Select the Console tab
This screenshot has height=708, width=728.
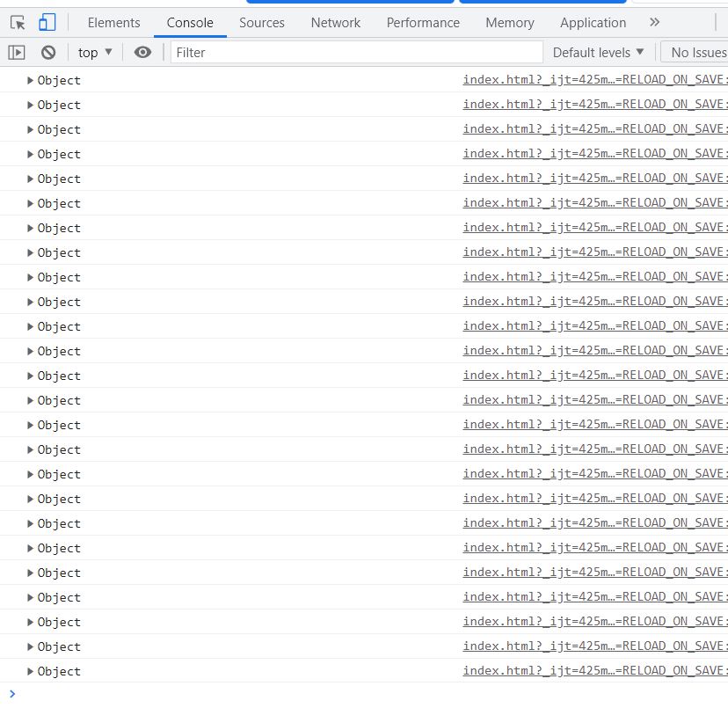pos(190,23)
